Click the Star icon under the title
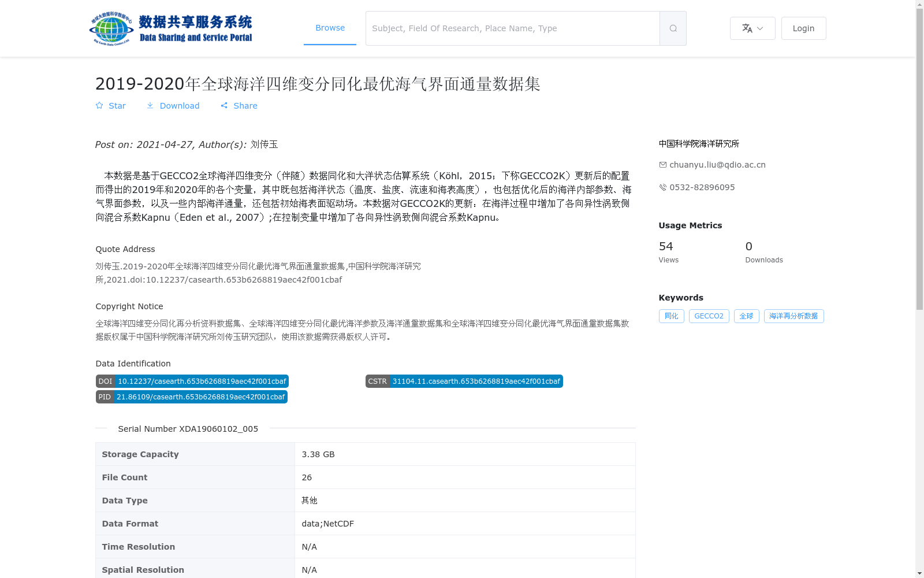The image size is (924, 578). click(x=99, y=105)
